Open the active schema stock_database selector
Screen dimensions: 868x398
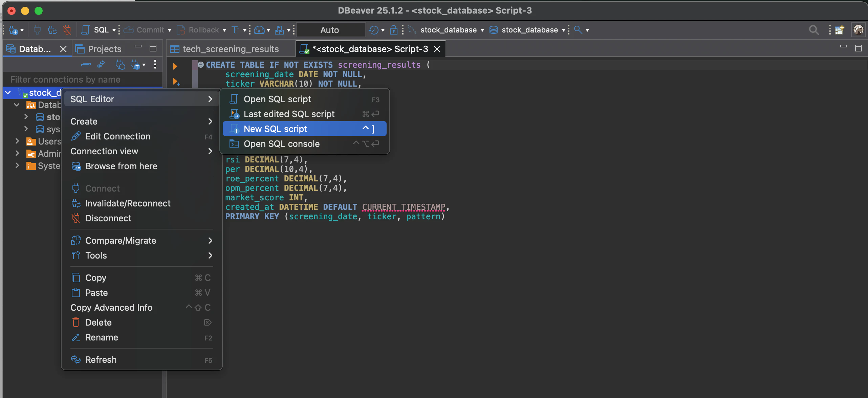(x=527, y=30)
